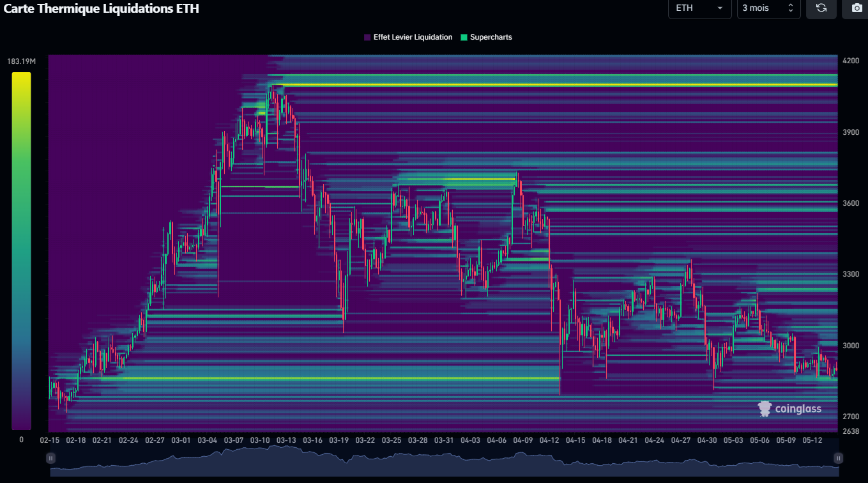The image size is (868, 483).
Task: Click the ETH dropdown caret arrow
Action: coord(721,8)
